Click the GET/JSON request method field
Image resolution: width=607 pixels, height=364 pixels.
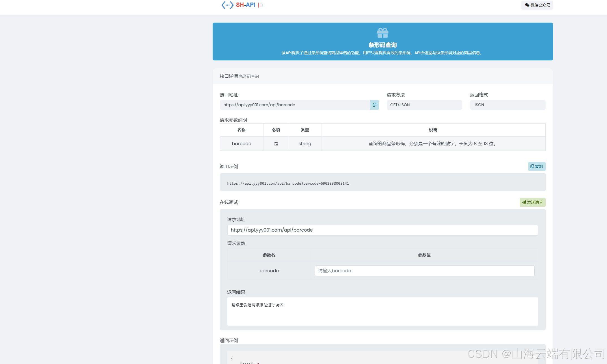[x=424, y=105]
